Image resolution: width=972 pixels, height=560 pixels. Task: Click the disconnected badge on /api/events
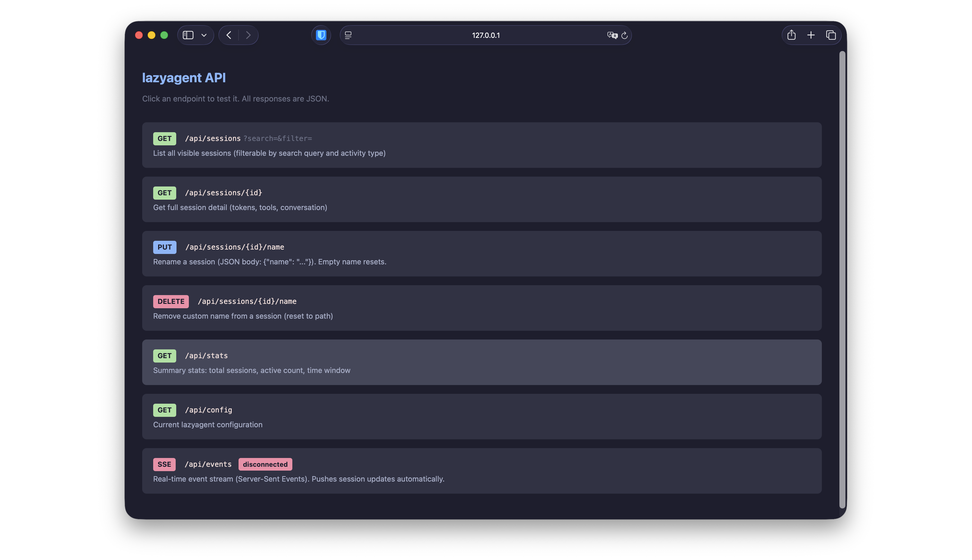pyautogui.click(x=265, y=464)
